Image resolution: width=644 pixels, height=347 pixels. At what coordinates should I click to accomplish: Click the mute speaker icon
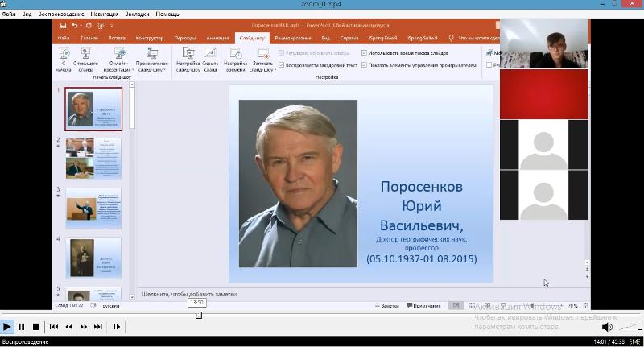pos(607,327)
